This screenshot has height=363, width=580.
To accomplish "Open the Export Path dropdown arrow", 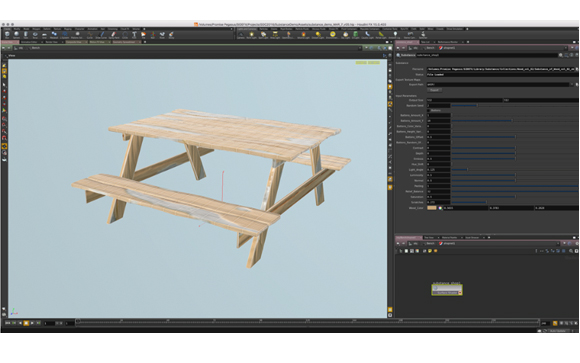I will 572,84.
